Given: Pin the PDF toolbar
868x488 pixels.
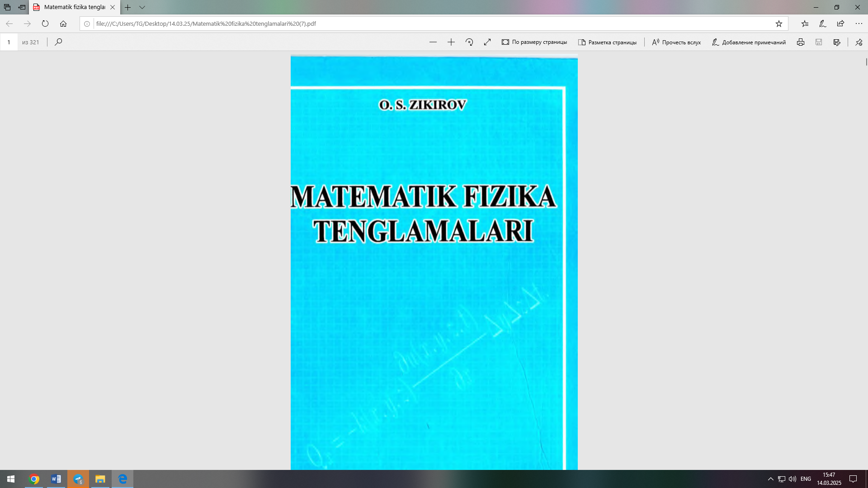Looking at the screenshot, I should pyautogui.click(x=859, y=42).
